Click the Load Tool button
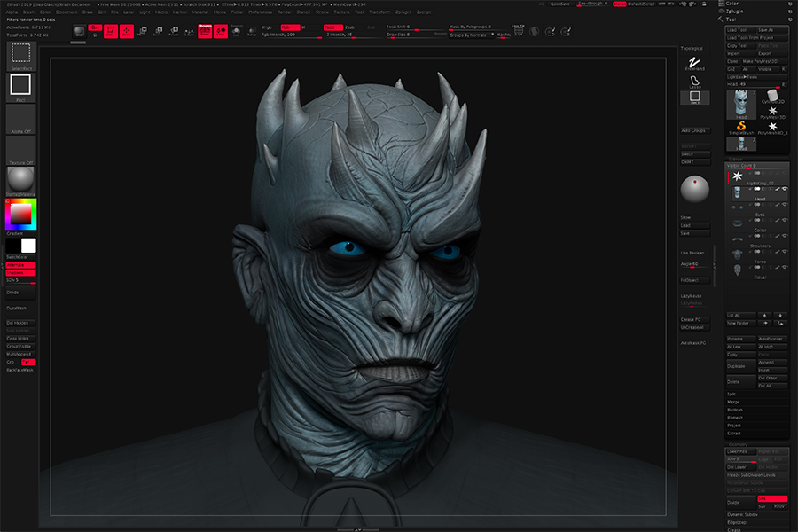 coord(740,30)
